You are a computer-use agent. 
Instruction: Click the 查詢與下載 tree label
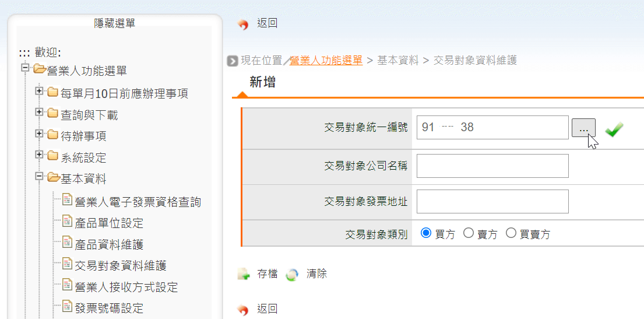[x=89, y=115]
